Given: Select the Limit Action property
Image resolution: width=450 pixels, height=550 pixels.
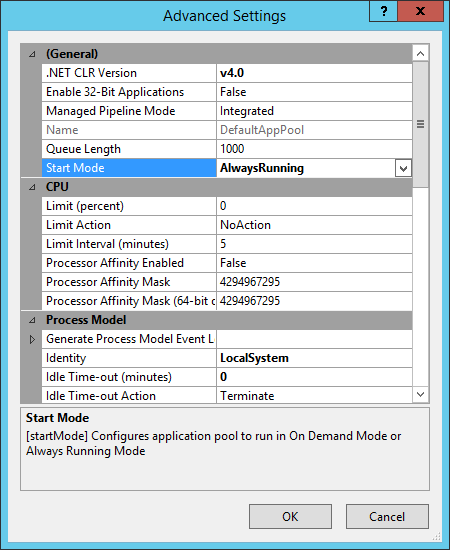Looking at the screenshot, I should (129, 225).
